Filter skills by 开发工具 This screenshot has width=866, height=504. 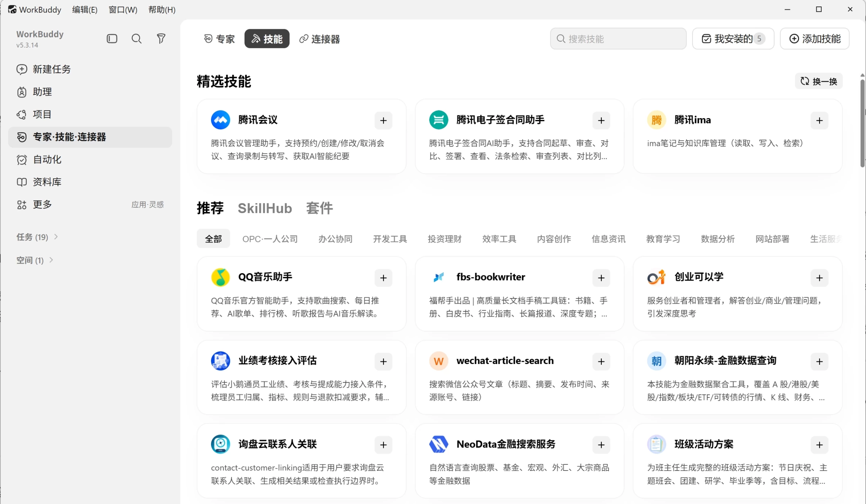pos(390,239)
